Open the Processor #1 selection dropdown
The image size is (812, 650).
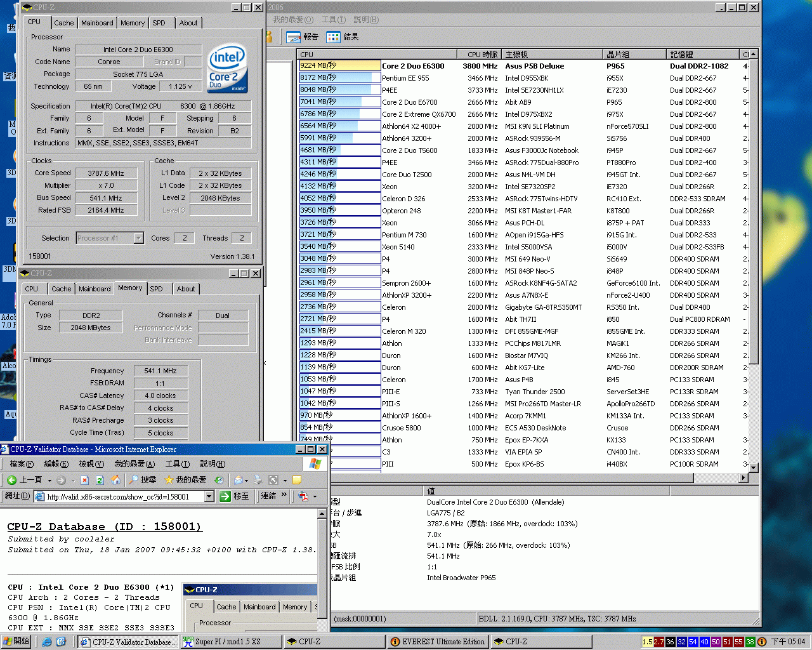[x=138, y=238]
